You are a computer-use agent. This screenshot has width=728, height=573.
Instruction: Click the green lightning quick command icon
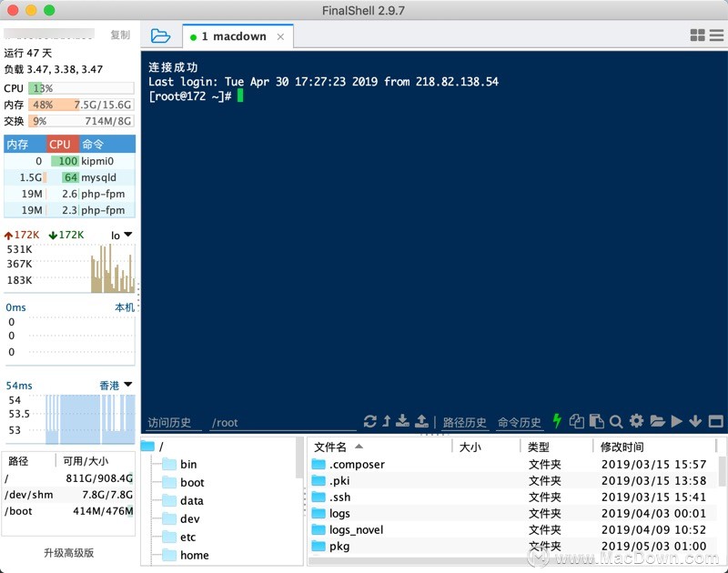[557, 421]
